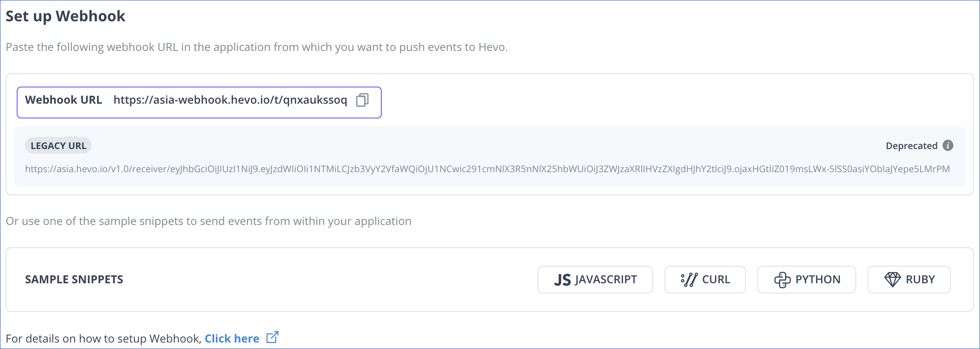Image resolution: width=980 pixels, height=349 pixels.
Task: Click the LEGACY URL badge
Action: pos(58,146)
